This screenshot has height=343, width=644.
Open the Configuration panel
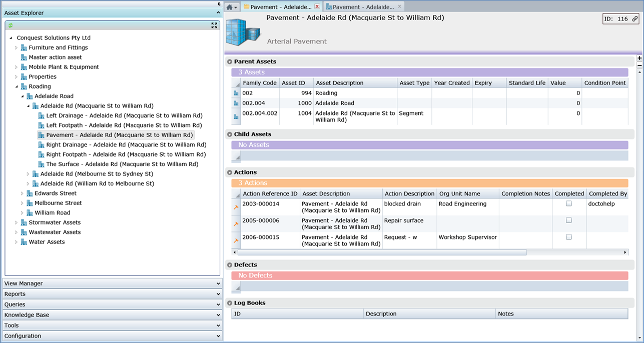coord(112,336)
